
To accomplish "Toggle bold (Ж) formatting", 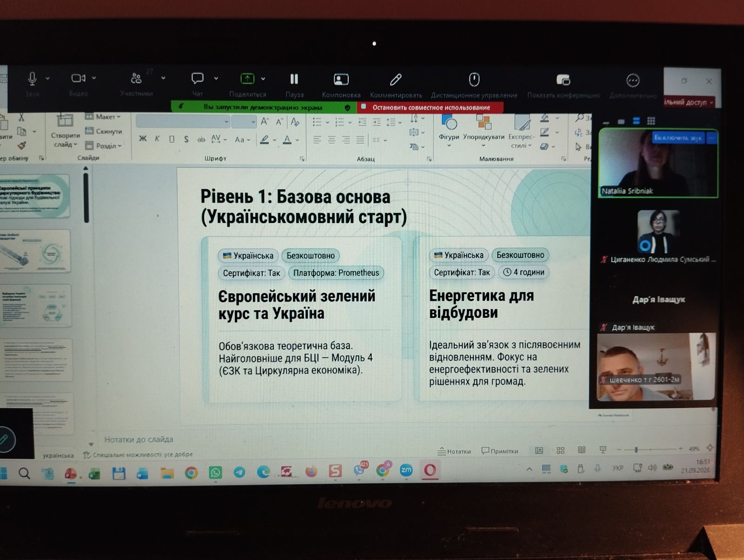I will click(143, 138).
